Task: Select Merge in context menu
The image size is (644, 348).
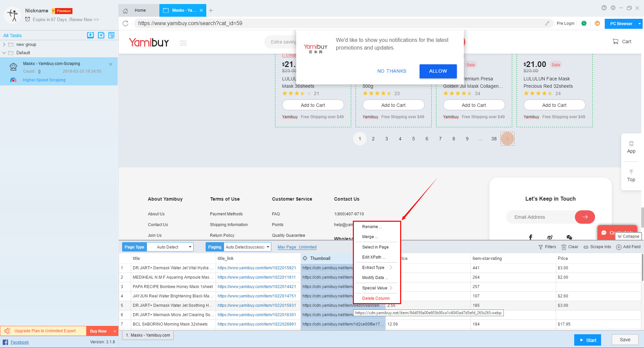Action: [370, 237]
